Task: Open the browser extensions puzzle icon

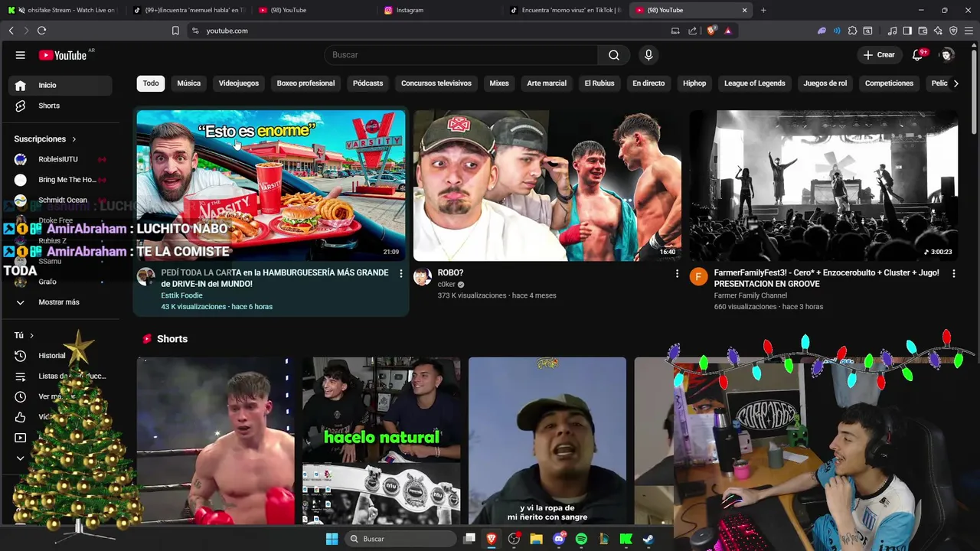Action: pyautogui.click(x=852, y=31)
